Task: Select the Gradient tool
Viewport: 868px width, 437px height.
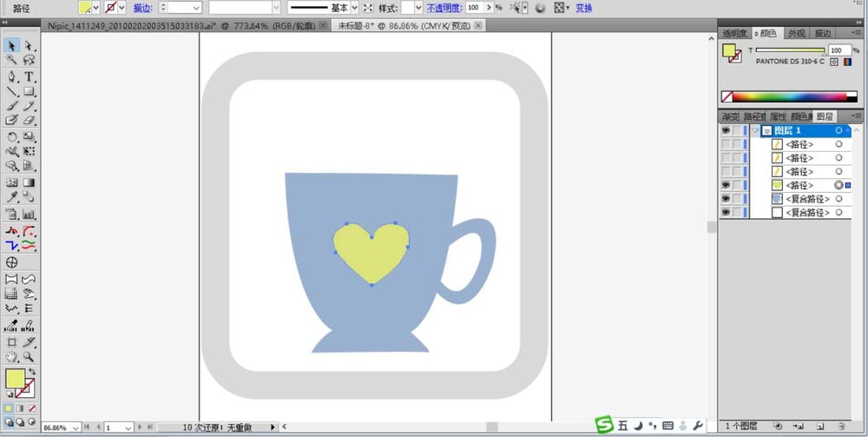Action: [x=29, y=182]
